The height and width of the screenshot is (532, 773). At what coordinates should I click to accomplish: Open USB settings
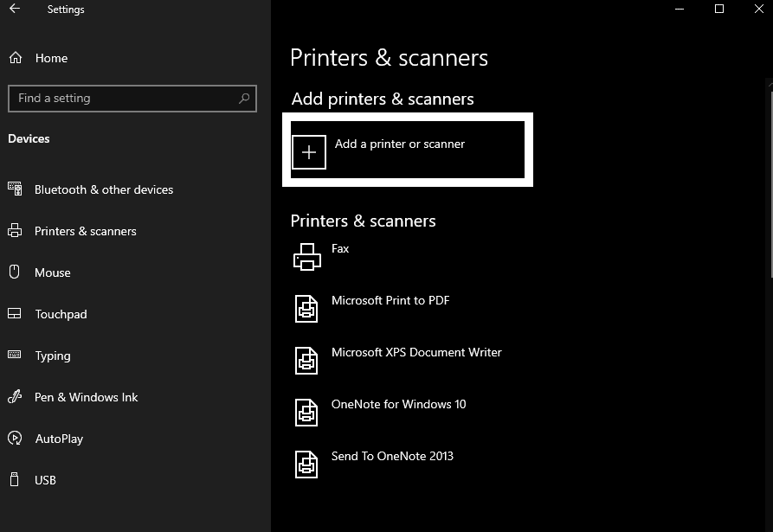pyautogui.click(x=45, y=480)
